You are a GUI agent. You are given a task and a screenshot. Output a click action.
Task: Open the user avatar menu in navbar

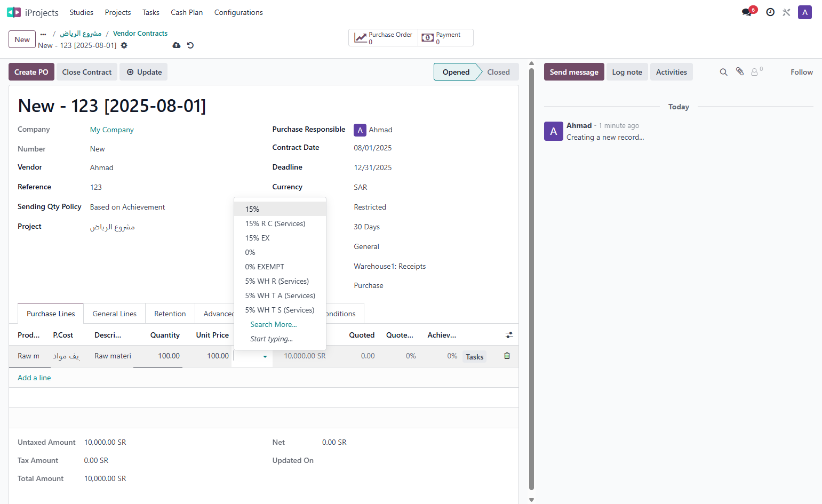click(804, 12)
